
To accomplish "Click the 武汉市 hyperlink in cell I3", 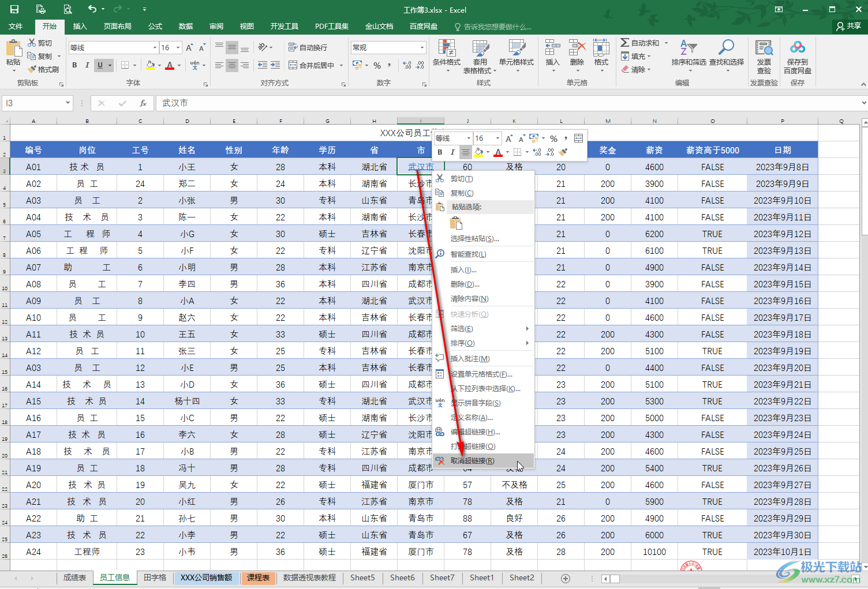I will pyautogui.click(x=420, y=167).
